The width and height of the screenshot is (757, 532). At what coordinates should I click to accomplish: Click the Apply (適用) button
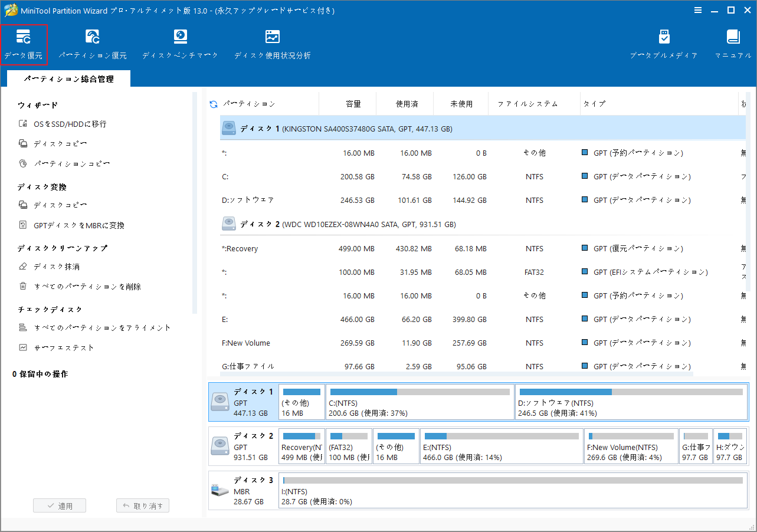click(59, 505)
